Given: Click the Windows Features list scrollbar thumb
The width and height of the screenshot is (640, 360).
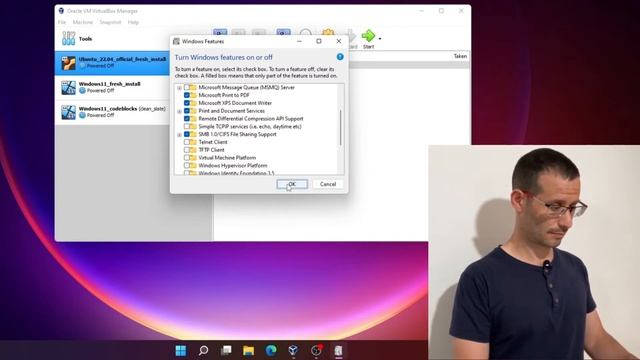Looking at the screenshot, I should click(x=340, y=127).
